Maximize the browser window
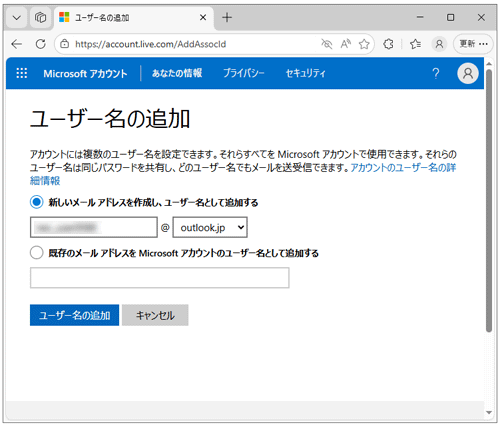The height and width of the screenshot is (427, 500). pyautogui.click(x=451, y=17)
